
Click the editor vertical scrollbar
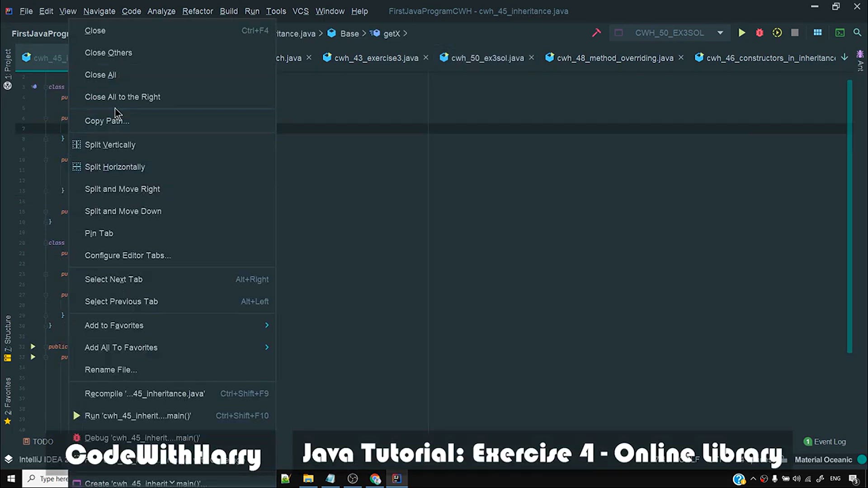(849, 216)
